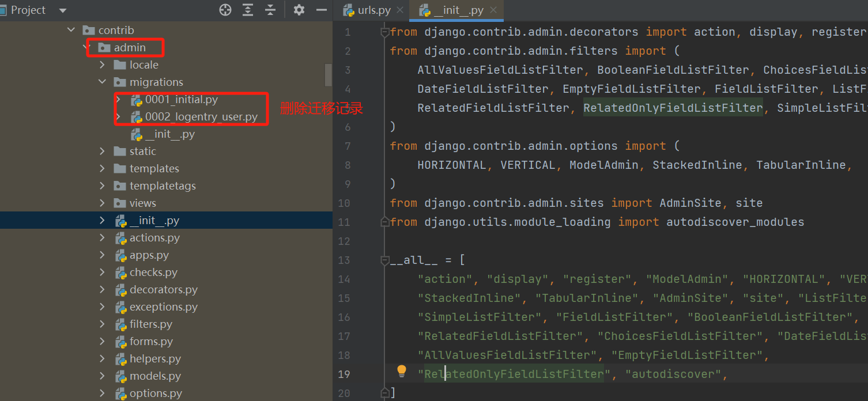The image size is (868, 401).
Task: Select the highlighted __init__.py under admin
Action: [154, 220]
